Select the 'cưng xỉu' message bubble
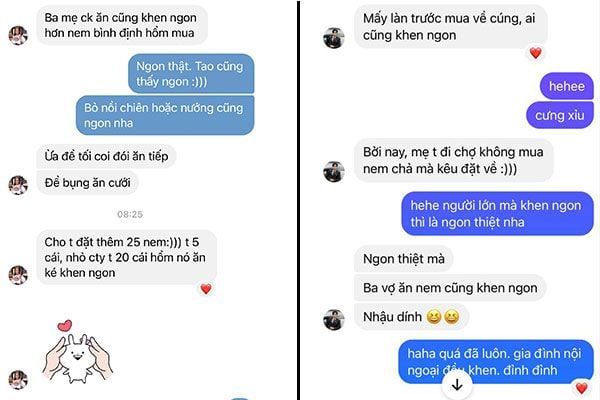The width and height of the screenshot is (600, 400). pos(560,115)
